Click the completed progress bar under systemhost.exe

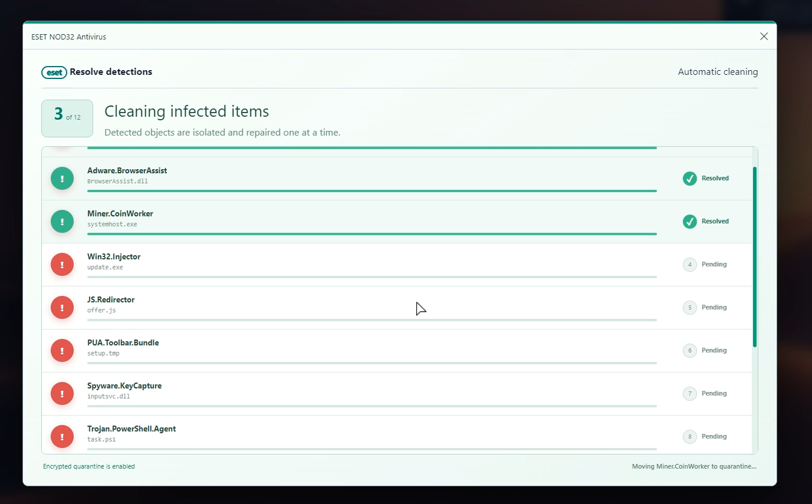(x=372, y=234)
